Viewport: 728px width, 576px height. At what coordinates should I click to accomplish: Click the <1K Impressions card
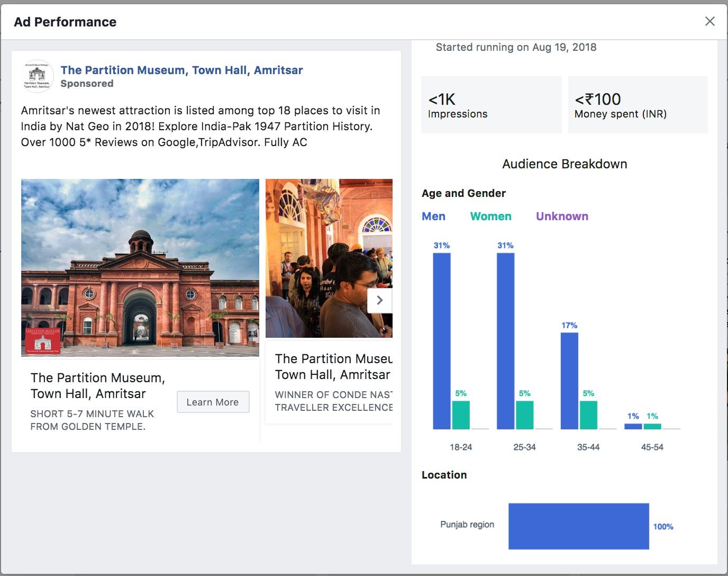pos(491,105)
